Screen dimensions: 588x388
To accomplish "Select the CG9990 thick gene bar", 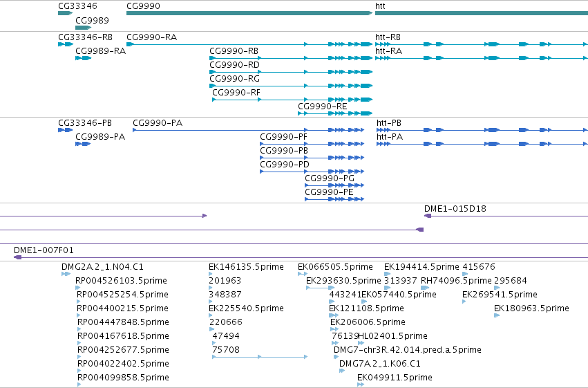I will 249,13.
